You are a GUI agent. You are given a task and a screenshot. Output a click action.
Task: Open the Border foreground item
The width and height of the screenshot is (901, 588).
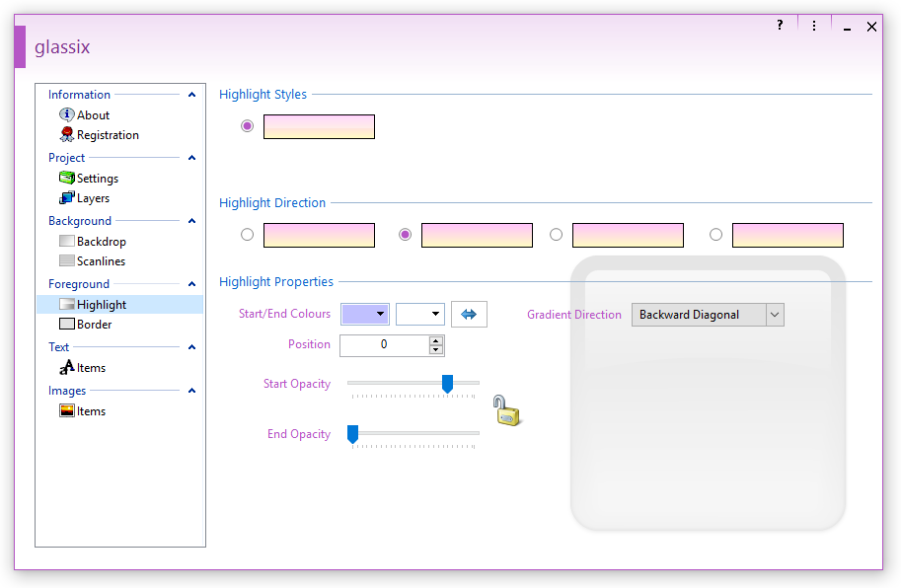click(x=94, y=325)
